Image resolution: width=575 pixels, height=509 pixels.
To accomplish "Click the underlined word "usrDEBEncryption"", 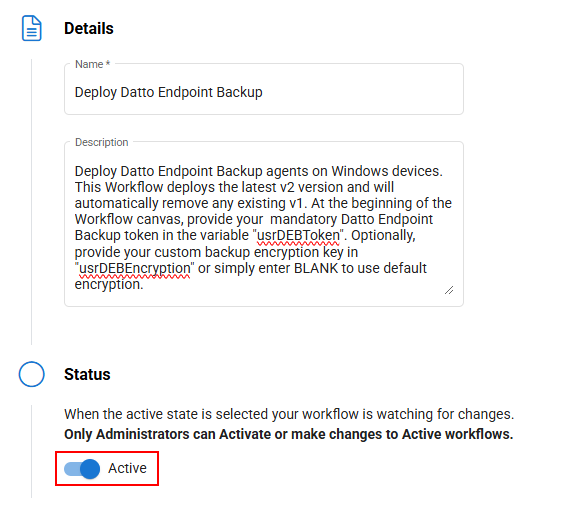I will tap(135, 268).
